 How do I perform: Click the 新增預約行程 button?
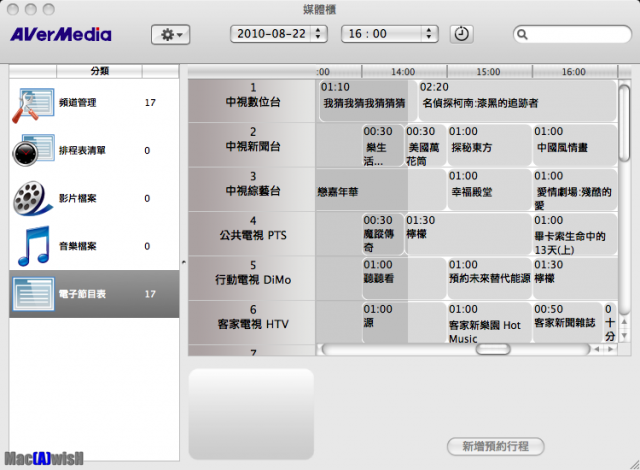pos(496,446)
